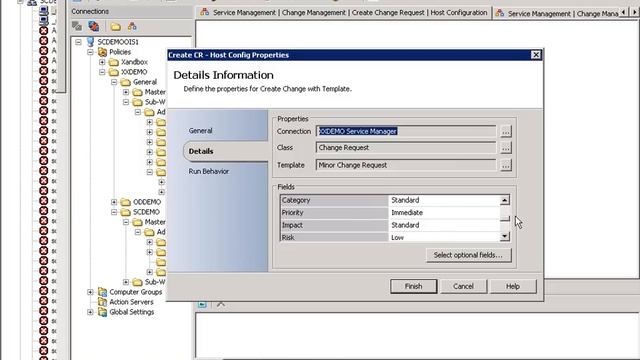This screenshot has height=360, width=640.
Task: Collapse the Policies node
Action: point(90,52)
